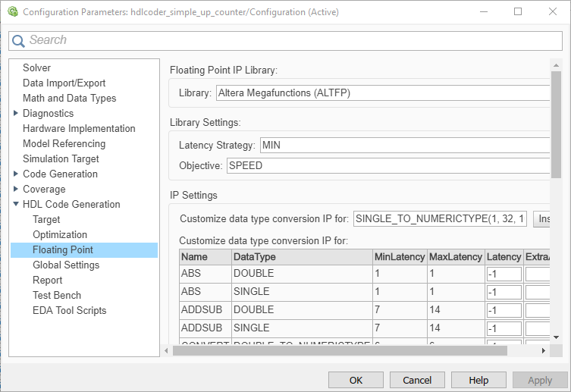Open the Objective dropdown set to SPEED
The width and height of the screenshot is (571, 392).
point(387,165)
